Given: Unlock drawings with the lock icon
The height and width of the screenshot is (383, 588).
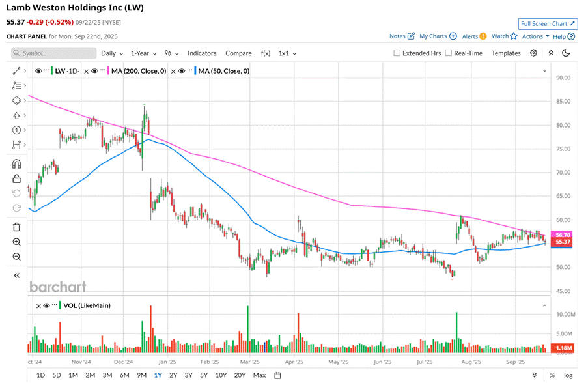Looking at the screenshot, I should tap(16, 178).
